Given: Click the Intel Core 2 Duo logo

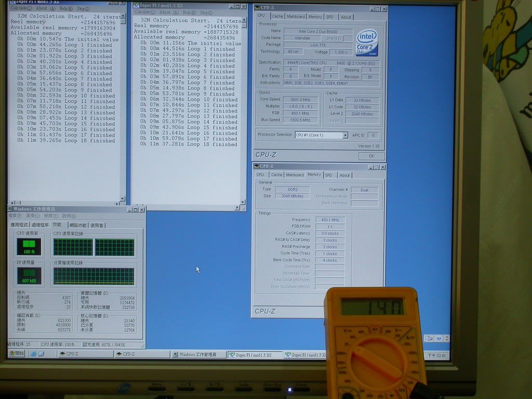Looking at the screenshot, I should (x=367, y=43).
